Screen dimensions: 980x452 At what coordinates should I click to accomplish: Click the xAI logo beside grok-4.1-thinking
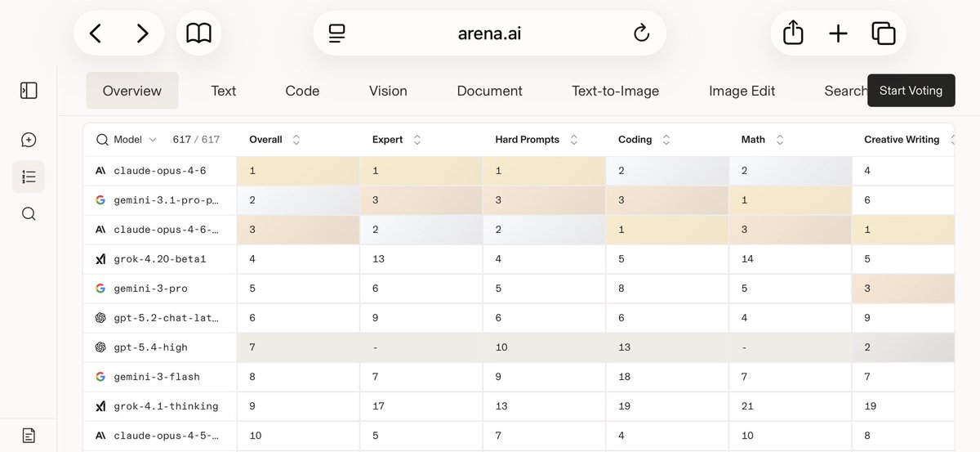[100, 406]
